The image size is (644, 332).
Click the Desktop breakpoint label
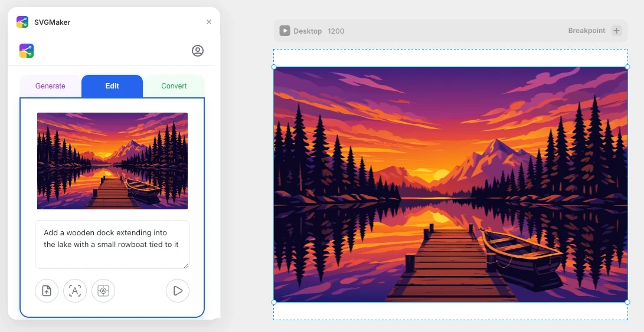[x=308, y=31]
